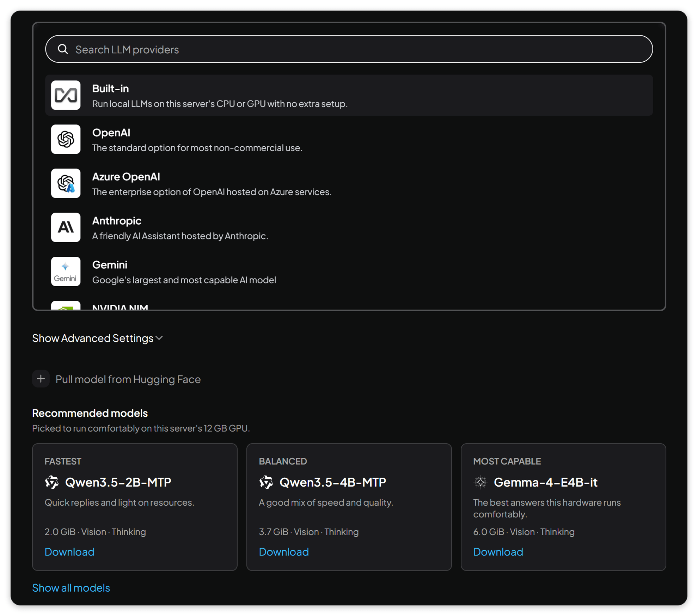Image resolution: width=698 pixels, height=616 pixels.
Task: Click the FASTEST card label
Action: (x=63, y=461)
